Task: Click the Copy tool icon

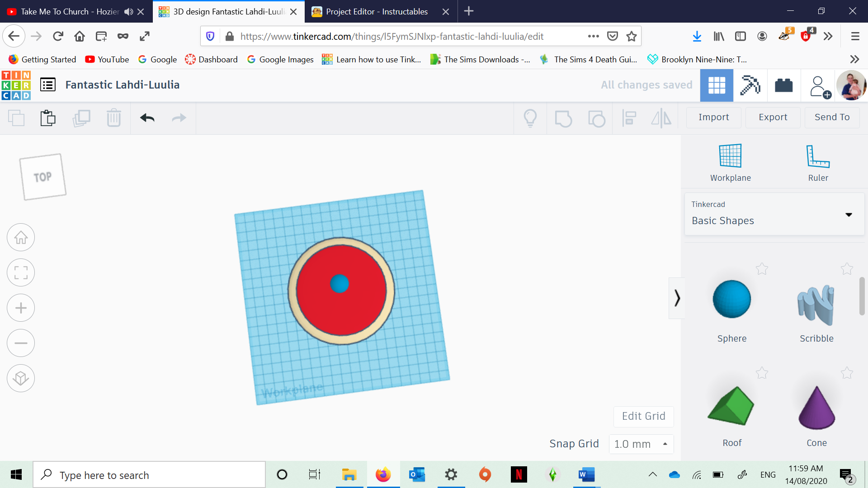Action: (x=16, y=118)
